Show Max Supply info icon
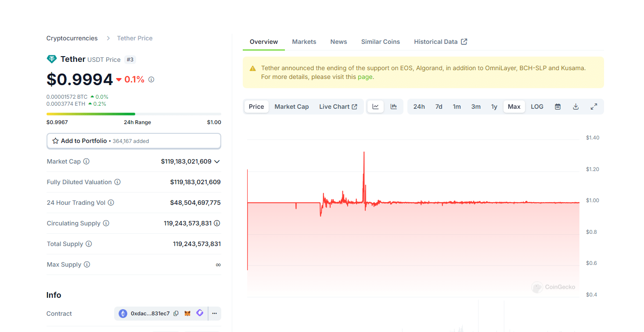Viewport: 644px width, 332px height. point(87,264)
